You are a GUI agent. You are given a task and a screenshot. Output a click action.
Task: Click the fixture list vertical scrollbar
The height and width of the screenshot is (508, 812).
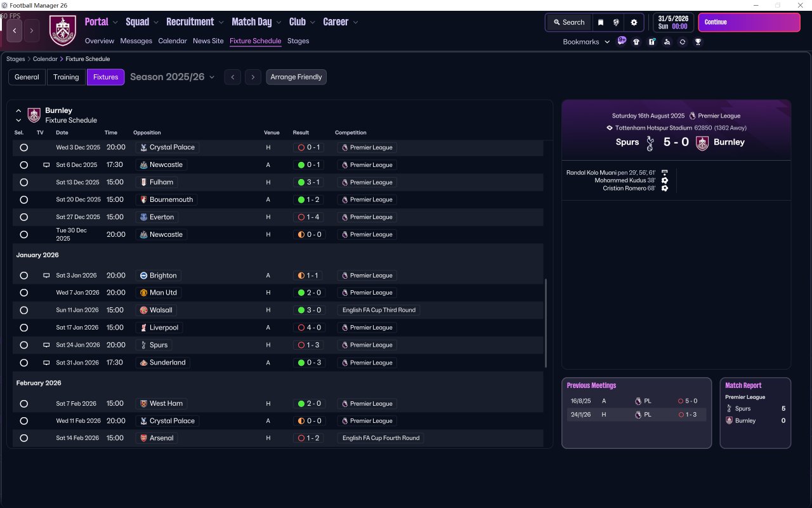(x=546, y=323)
